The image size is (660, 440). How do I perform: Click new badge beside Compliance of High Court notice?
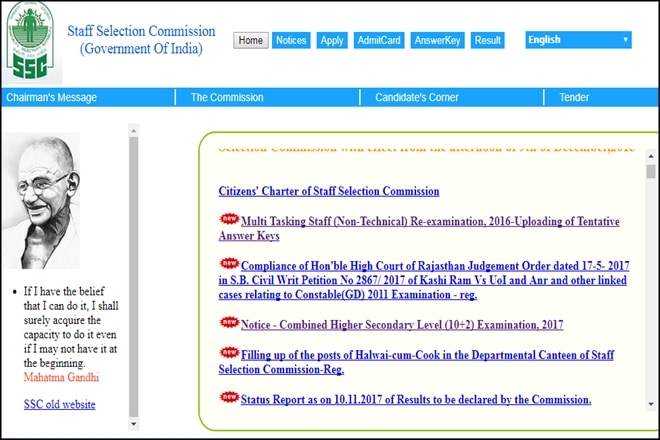[229, 264]
